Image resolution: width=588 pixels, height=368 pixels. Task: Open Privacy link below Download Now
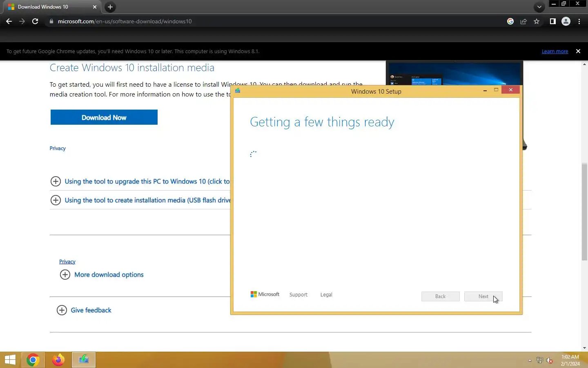click(58, 148)
